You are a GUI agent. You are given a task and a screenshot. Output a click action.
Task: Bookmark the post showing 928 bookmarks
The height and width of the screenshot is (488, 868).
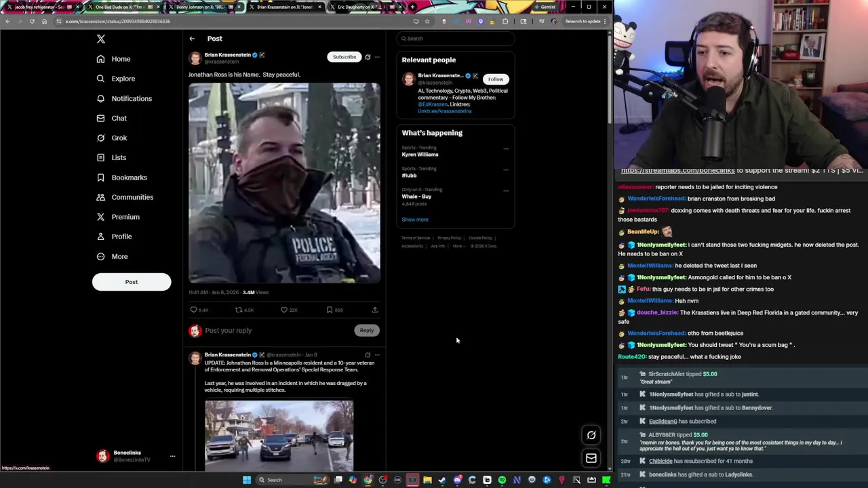(330, 310)
